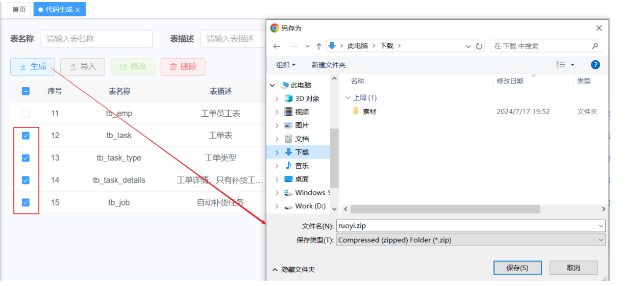Image resolution: width=644 pixels, height=286 pixels.
Task: Click the Work (D:) drive icon
Action: point(289,206)
